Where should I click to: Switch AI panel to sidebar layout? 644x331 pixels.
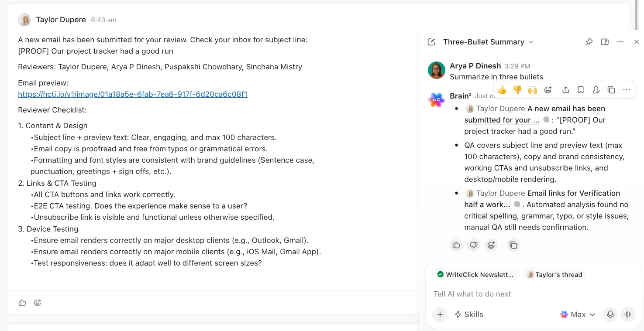[605, 42]
